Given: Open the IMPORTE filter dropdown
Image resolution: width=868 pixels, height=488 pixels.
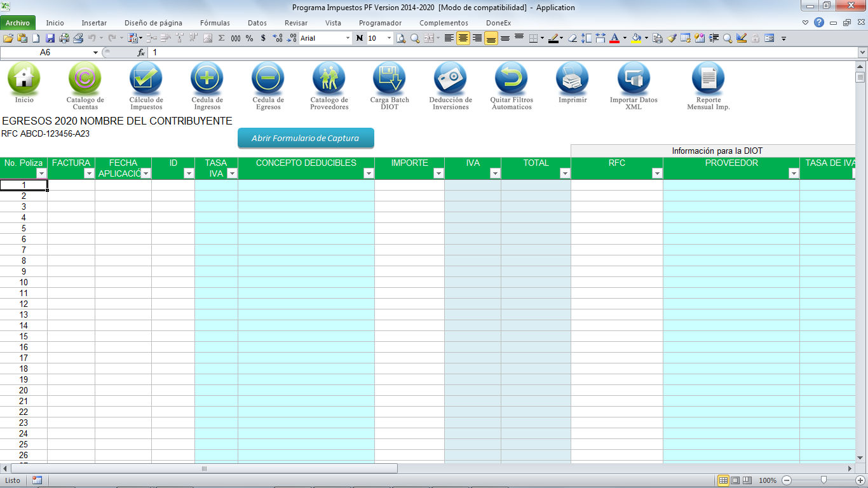Looking at the screenshot, I should coord(438,173).
